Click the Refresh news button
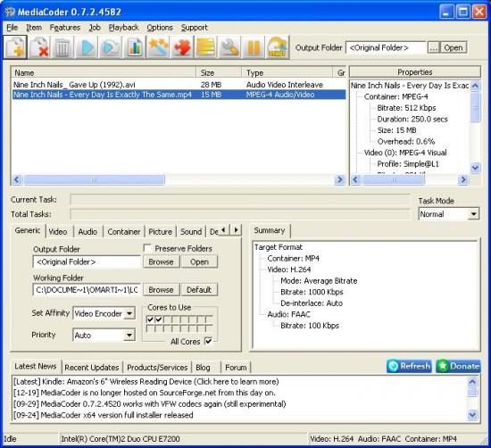 (x=409, y=366)
